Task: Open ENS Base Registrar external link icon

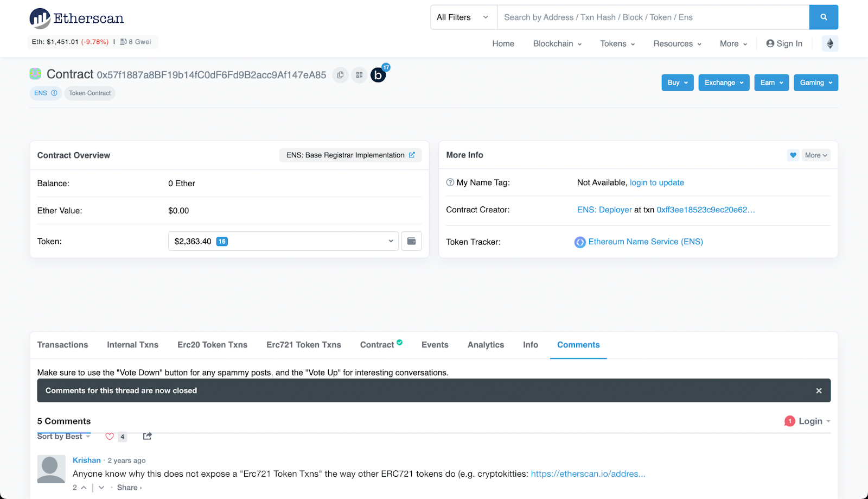Action: [412, 155]
